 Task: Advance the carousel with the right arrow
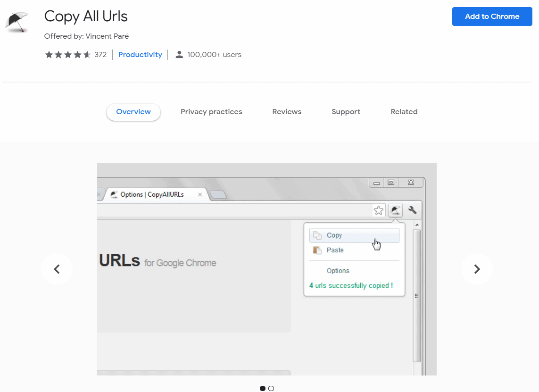(x=477, y=269)
